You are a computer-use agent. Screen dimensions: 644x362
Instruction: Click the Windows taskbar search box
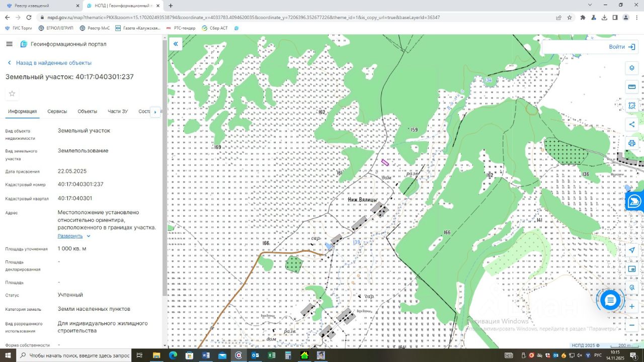74,355
